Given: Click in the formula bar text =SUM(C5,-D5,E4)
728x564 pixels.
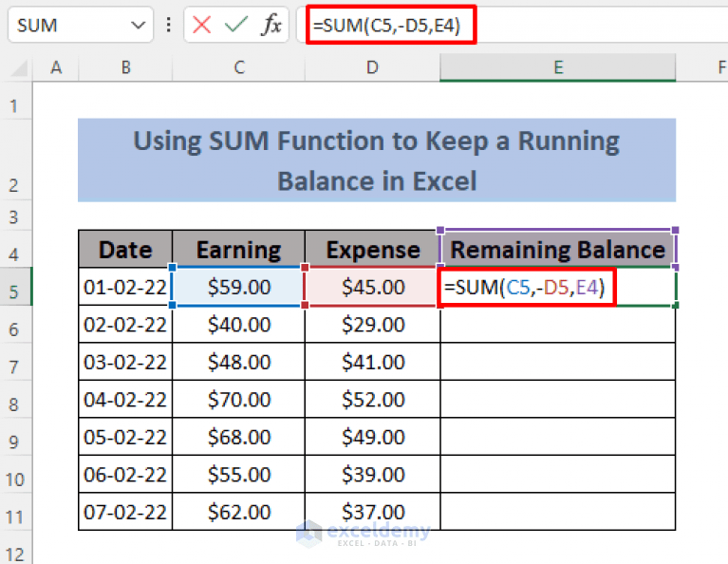Looking at the screenshot, I should click(x=386, y=25).
